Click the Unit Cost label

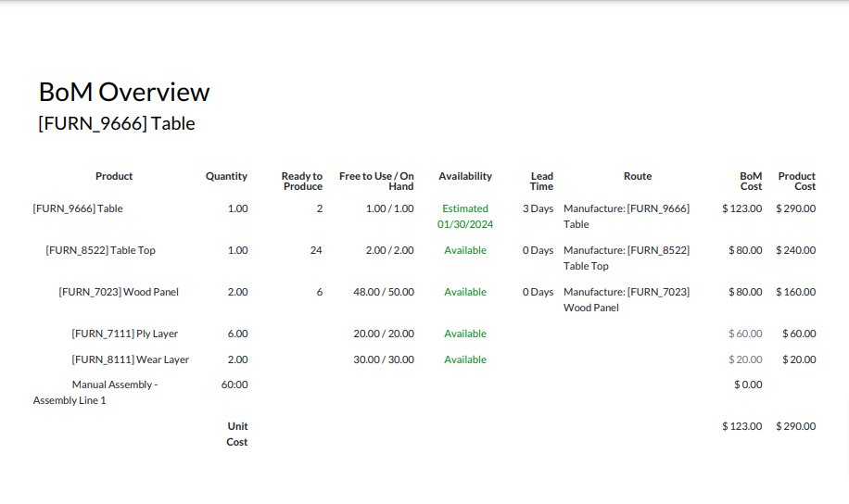click(237, 434)
